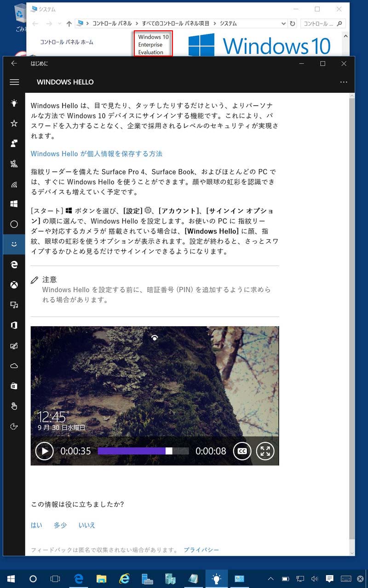Open the Action Center notifications
This screenshot has height=588, width=368.
coord(329,579)
